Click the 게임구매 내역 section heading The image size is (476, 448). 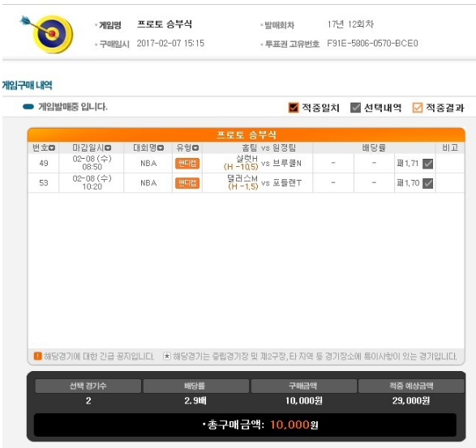click(28, 85)
